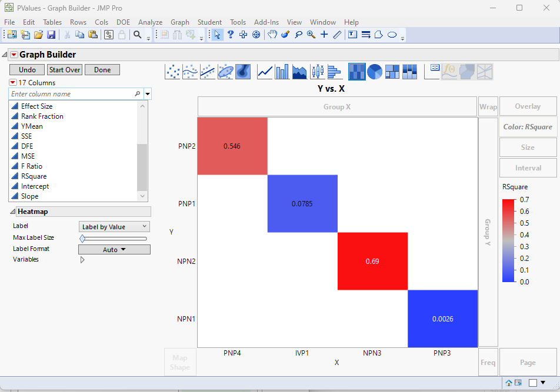This screenshot has width=560, height=392.
Task: Select the Crosshairs tool
Action: [x=243, y=35]
